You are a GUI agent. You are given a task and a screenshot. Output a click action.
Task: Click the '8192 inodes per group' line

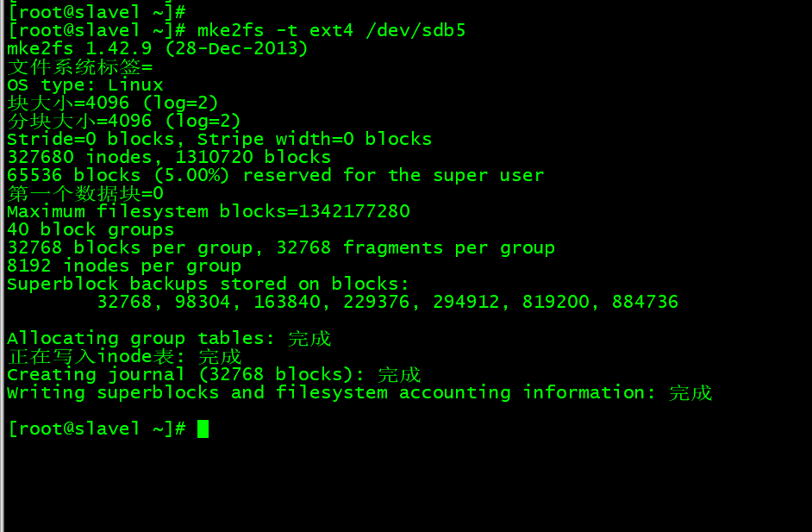click(x=124, y=266)
